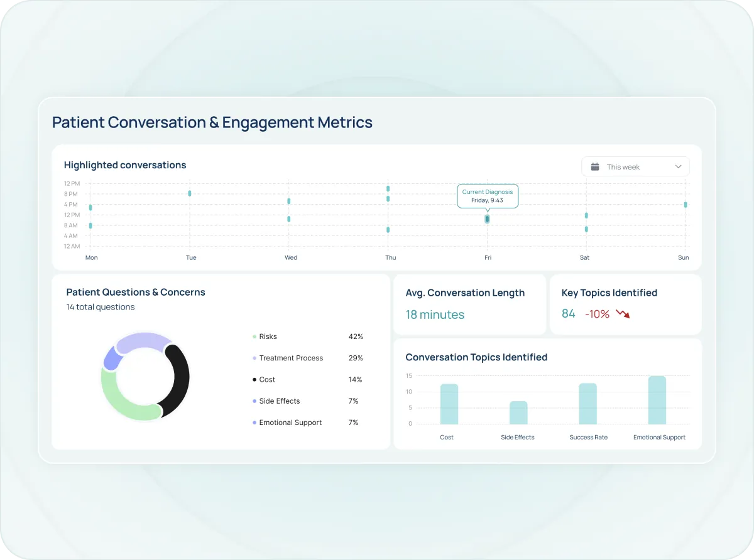Select Wednesday's late-morning conversation marker
The image size is (754, 560).
(x=289, y=218)
